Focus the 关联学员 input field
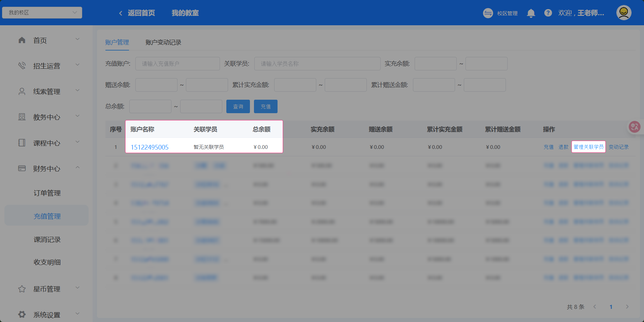 pyautogui.click(x=317, y=64)
